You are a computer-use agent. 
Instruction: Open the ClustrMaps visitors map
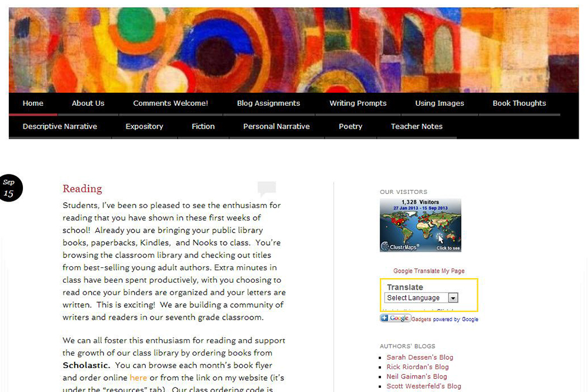tap(420, 225)
